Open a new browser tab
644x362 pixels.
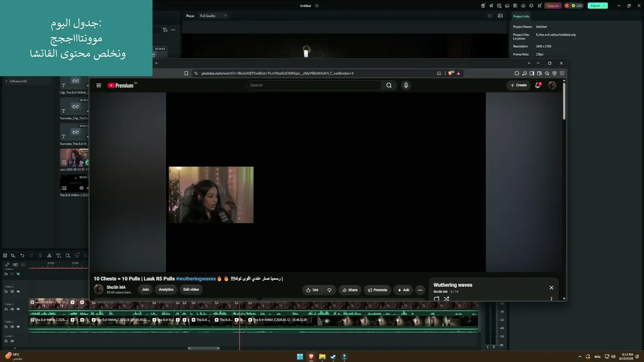point(156,63)
